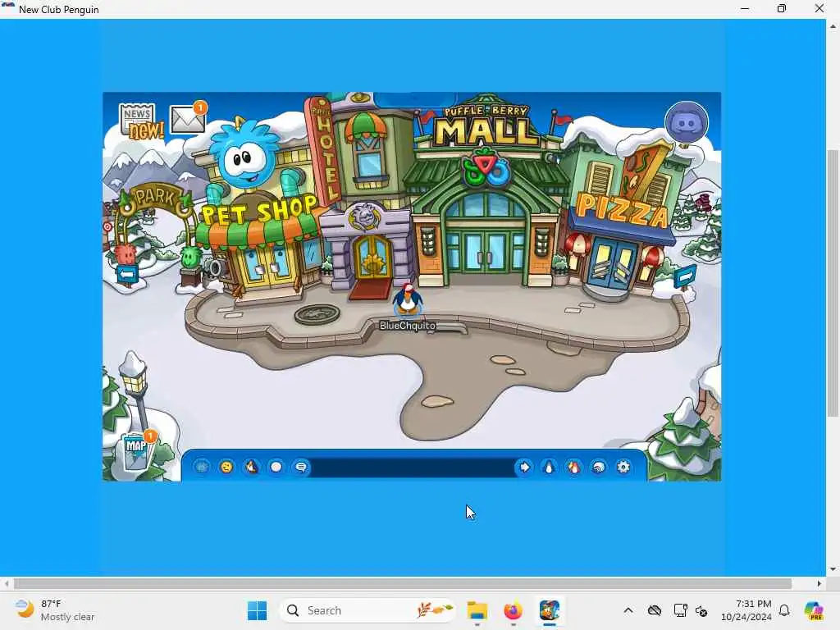
Task: Click the scroll down arrow
Action: [833, 569]
